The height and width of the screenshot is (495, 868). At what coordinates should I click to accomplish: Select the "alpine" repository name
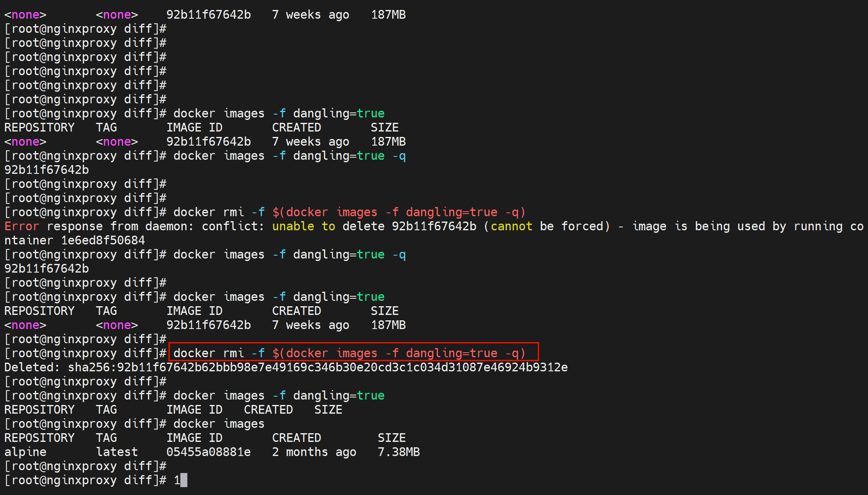pos(25,452)
